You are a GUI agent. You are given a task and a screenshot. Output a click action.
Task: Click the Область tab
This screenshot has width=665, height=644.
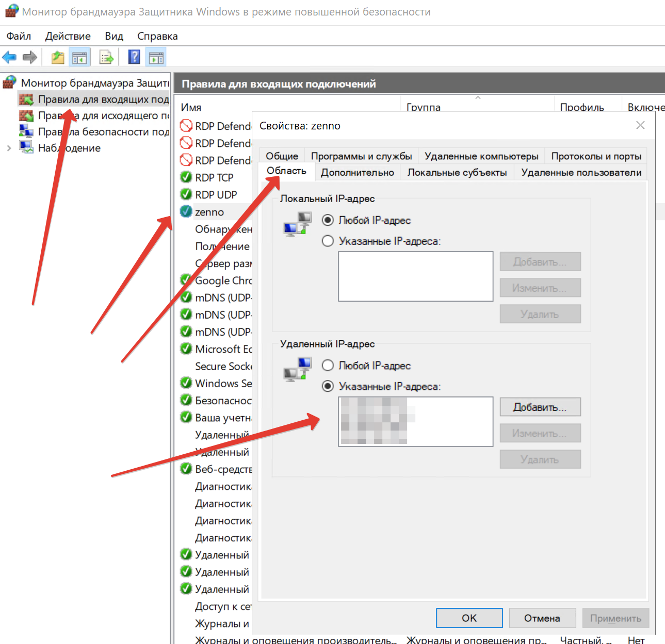coord(286,171)
